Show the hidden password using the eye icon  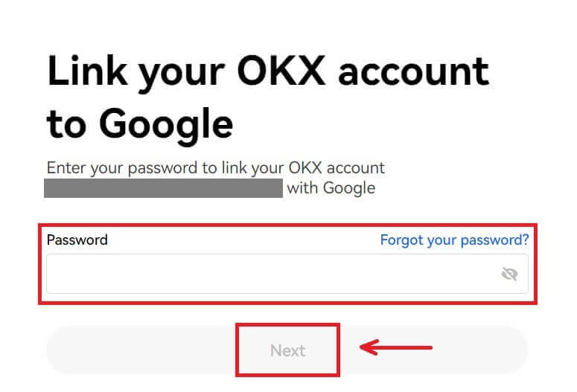click(509, 274)
